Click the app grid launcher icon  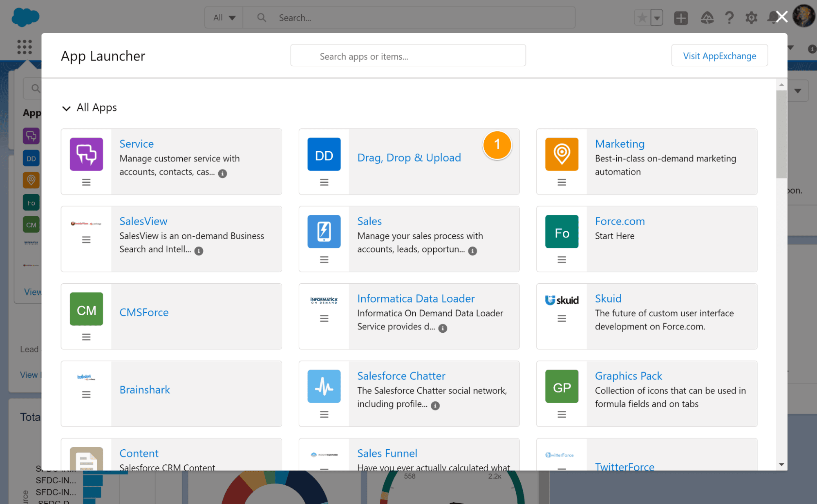(24, 47)
